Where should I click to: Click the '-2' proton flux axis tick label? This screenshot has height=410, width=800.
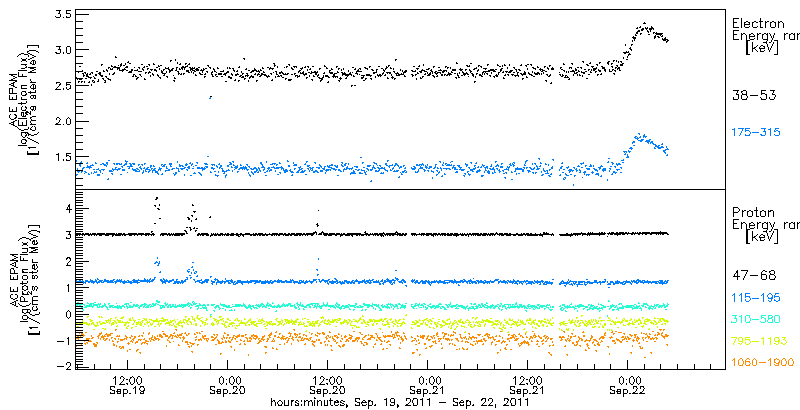[x=63, y=368]
